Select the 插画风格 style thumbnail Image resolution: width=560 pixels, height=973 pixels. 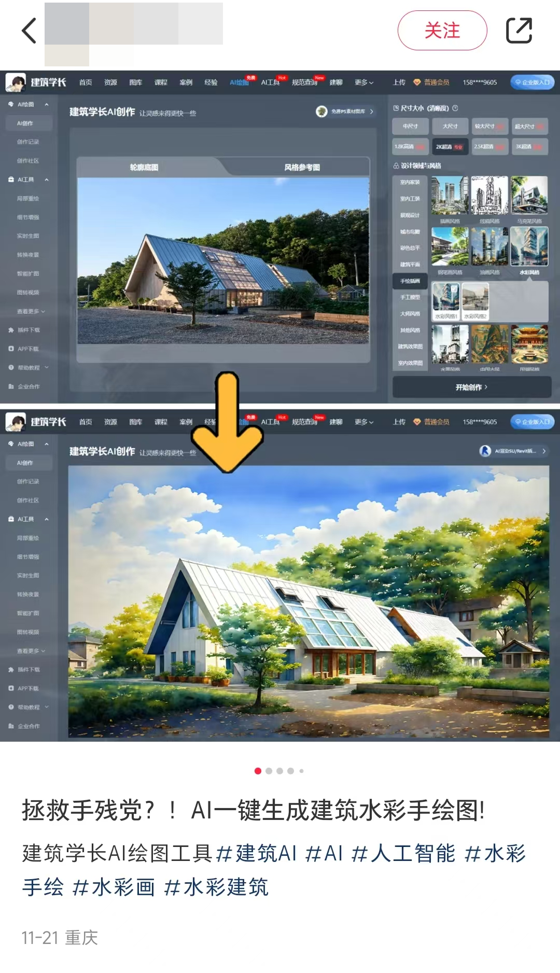tap(450, 196)
